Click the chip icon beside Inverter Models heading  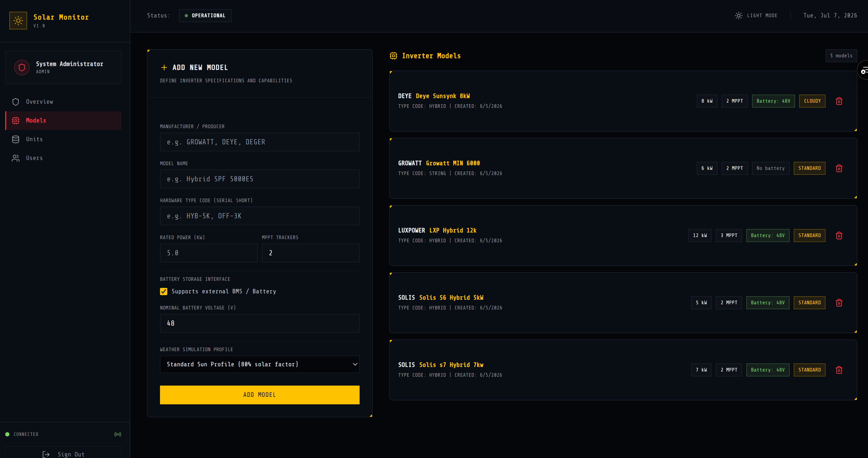point(393,55)
